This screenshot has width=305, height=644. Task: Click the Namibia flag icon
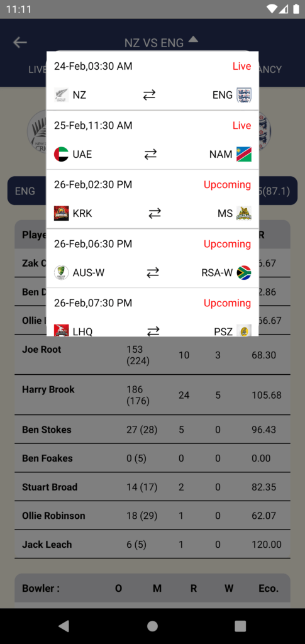244,154
